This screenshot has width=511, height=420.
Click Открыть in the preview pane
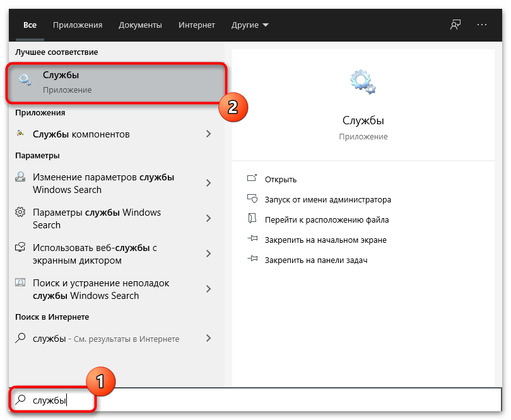280,179
